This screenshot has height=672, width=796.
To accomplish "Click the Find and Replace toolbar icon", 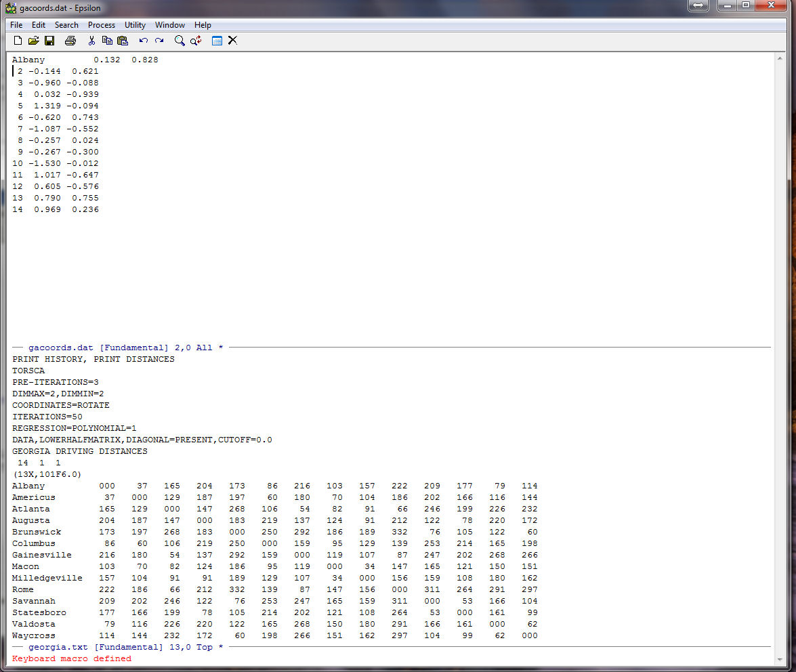I will pyautogui.click(x=196, y=41).
